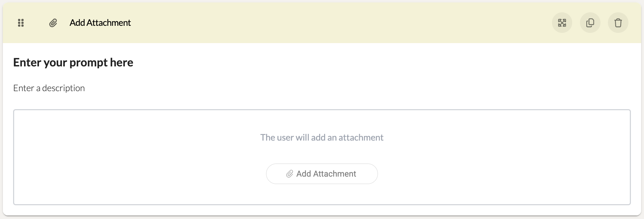Image resolution: width=644 pixels, height=219 pixels.
Task: Click the word "attachment" in the gray placeholder
Action: [361, 137]
